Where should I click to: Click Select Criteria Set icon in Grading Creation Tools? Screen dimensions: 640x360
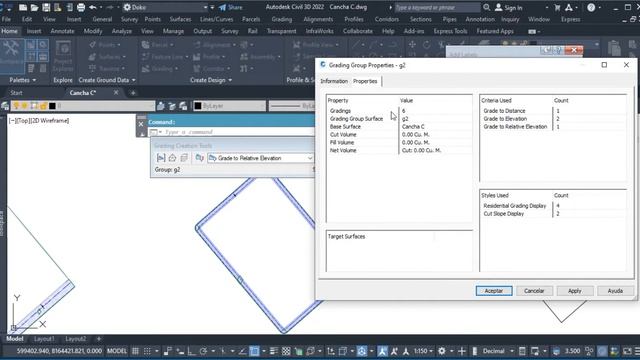click(199, 158)
